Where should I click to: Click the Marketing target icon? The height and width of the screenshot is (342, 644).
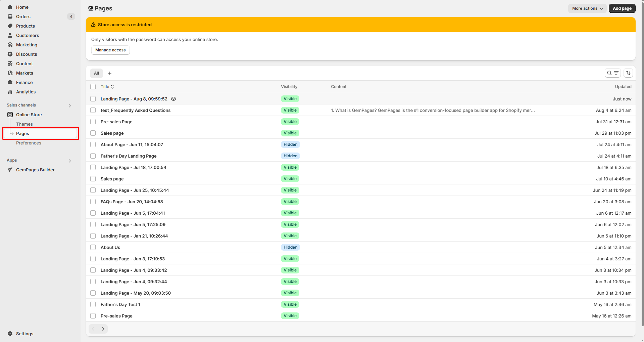(10, 45)
